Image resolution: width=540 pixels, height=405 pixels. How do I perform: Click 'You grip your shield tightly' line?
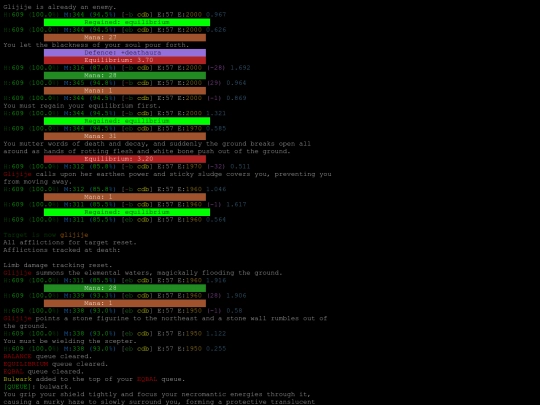157,394
